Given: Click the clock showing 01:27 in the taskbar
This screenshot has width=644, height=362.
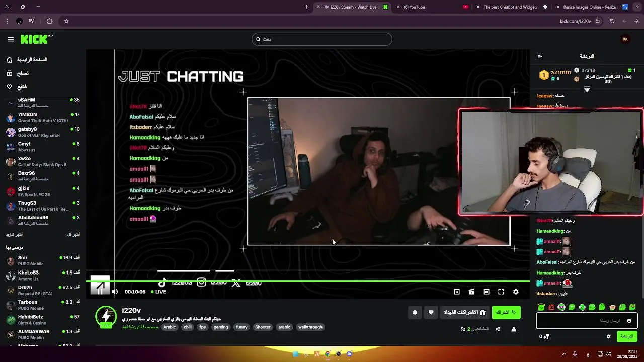Looking at the screenshot, I should 632,351.
